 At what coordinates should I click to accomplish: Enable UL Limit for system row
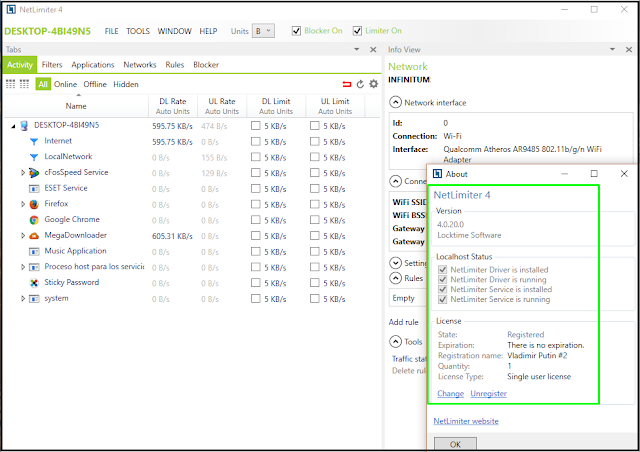pos(314,298)
